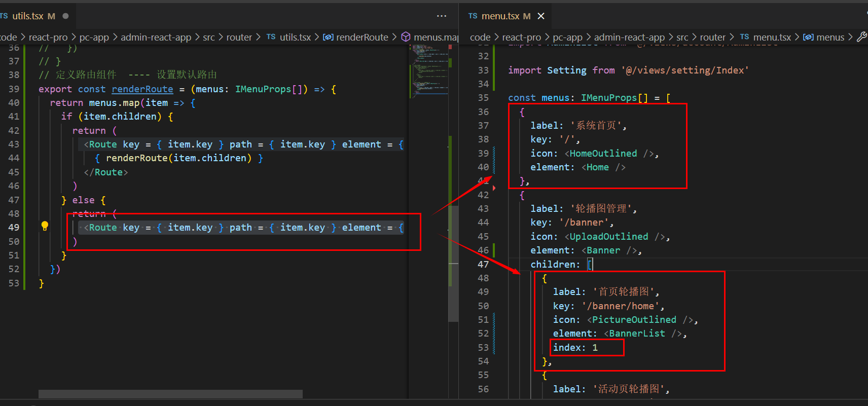Open the renderRoute breadcrumb symbol

tap(362, 37)
